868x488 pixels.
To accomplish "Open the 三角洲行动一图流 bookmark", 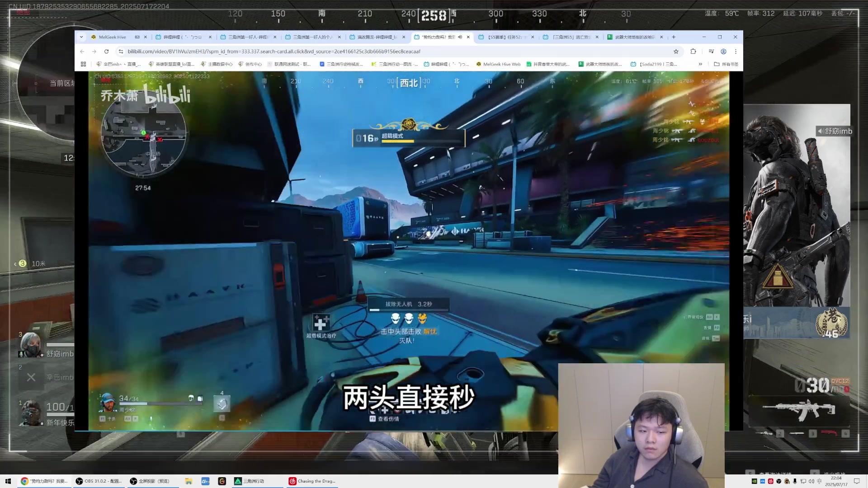I will click(394, 64).
